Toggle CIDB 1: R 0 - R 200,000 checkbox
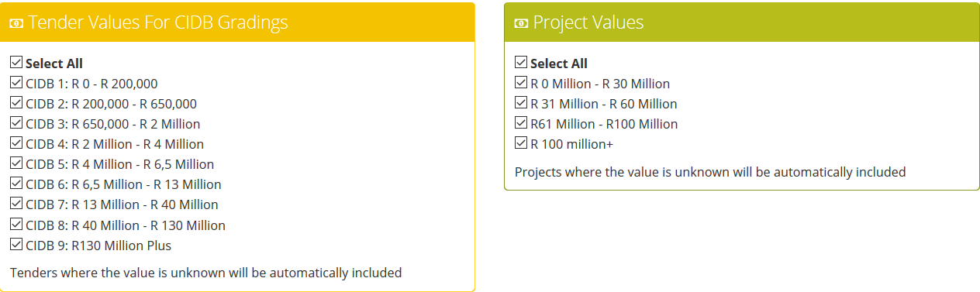The width and height of the screenshot is (980, 292). (x=16, y=83)
